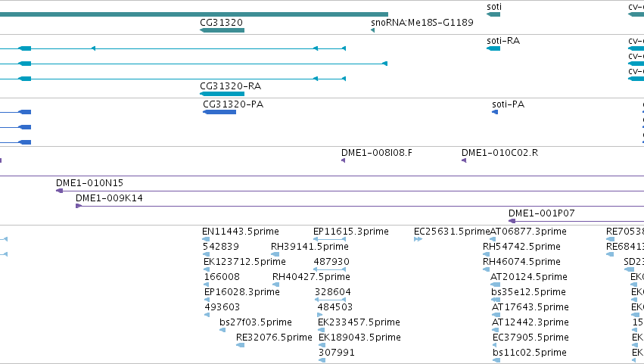Click the RE32076.5prime EST glyph

[240, 346]
